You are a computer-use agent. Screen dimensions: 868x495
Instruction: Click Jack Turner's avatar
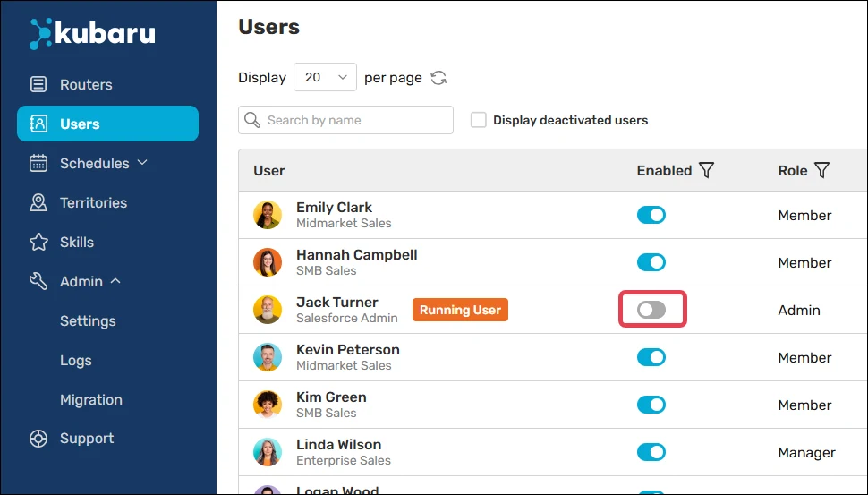click(268, 310)
